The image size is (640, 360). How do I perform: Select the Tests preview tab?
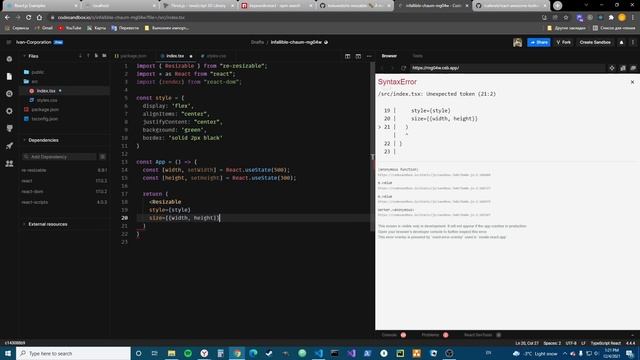click(x=418, y=56)
